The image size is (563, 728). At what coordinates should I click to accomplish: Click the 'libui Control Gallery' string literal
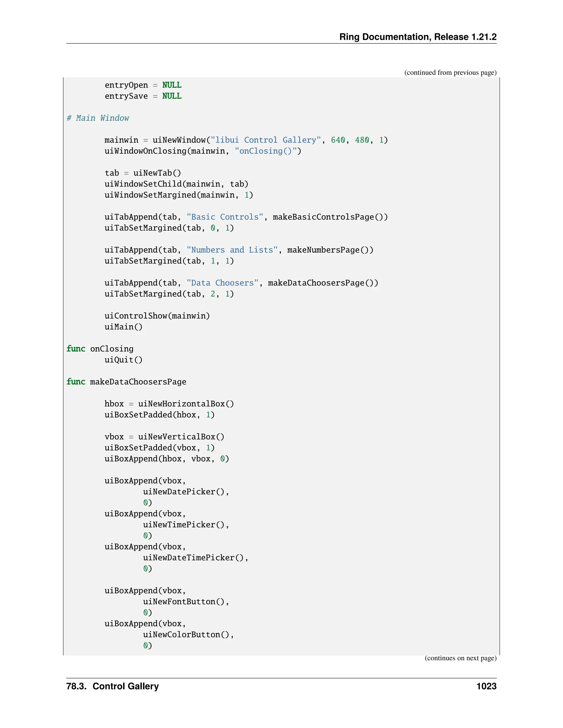click(266, 140)
